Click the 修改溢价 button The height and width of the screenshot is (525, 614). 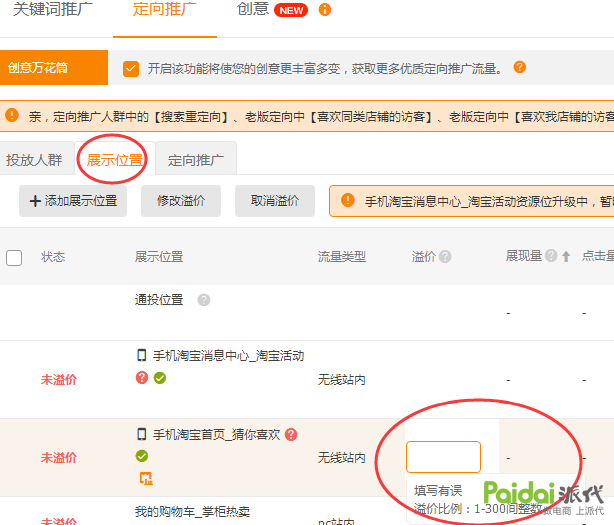pos(181,201)
